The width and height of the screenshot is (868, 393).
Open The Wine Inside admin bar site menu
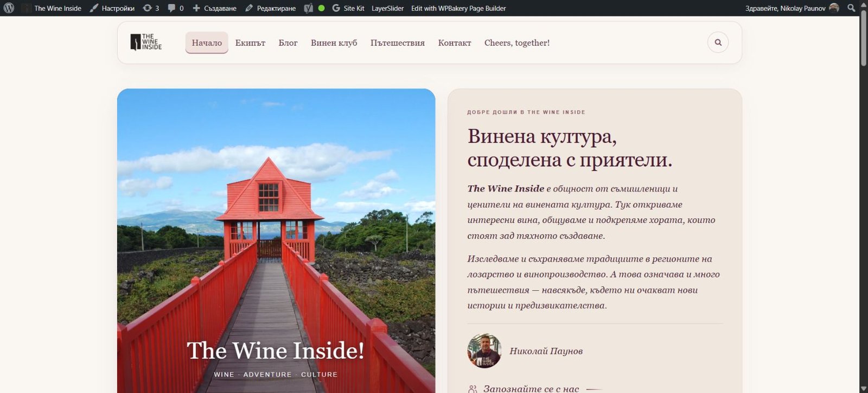[x=52, y=8]
